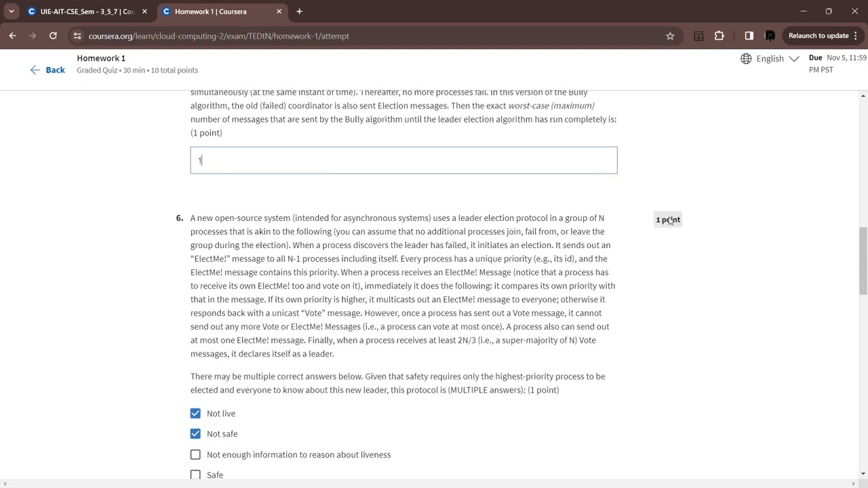Close the UIE-AIT-CSE_Sem tab
868x488 pixels.
(x=144, y=12)
